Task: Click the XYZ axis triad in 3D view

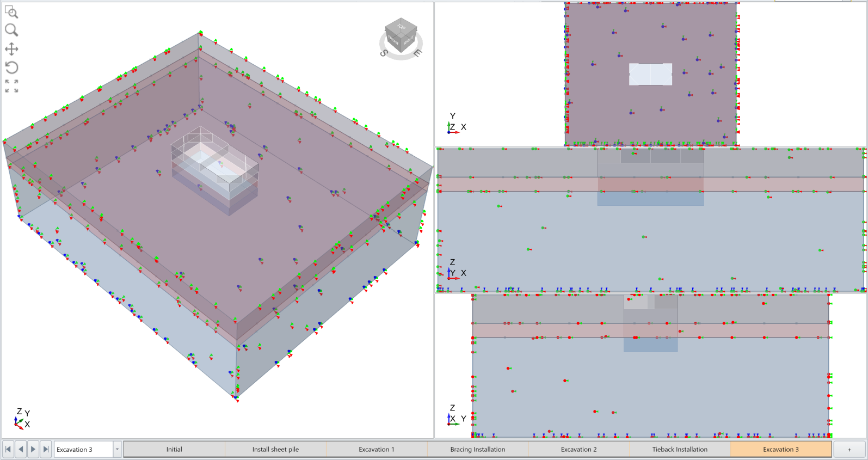Action: pyautogui.click(x=22, y=419)
